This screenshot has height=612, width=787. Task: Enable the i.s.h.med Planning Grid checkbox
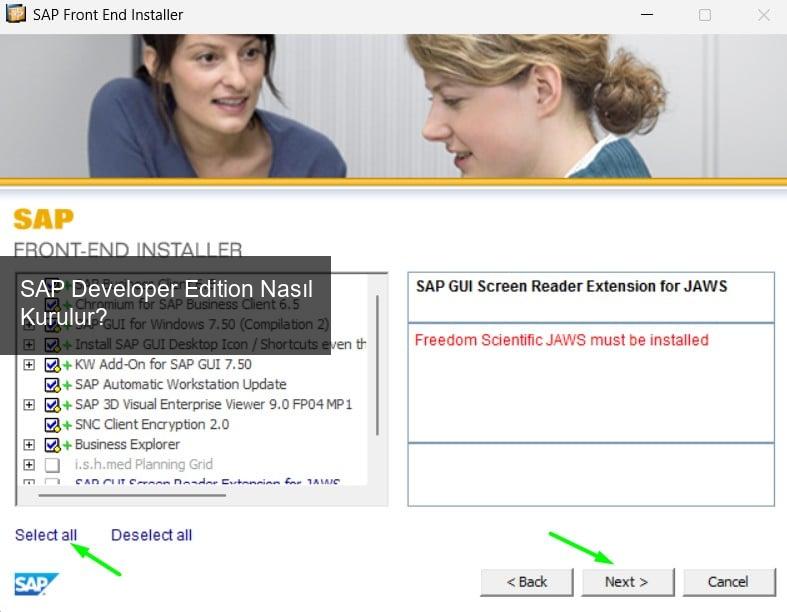(52, 465)
